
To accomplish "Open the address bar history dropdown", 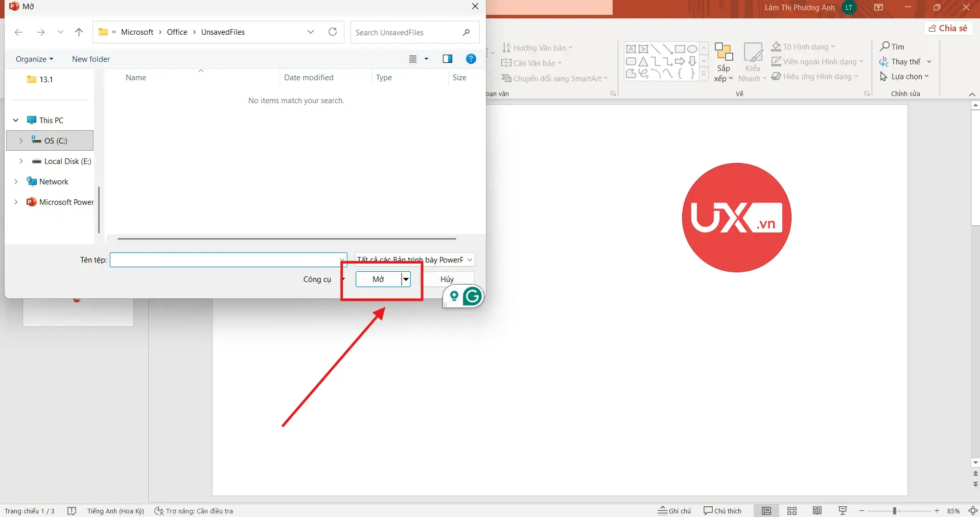I will tap(311, 32).
